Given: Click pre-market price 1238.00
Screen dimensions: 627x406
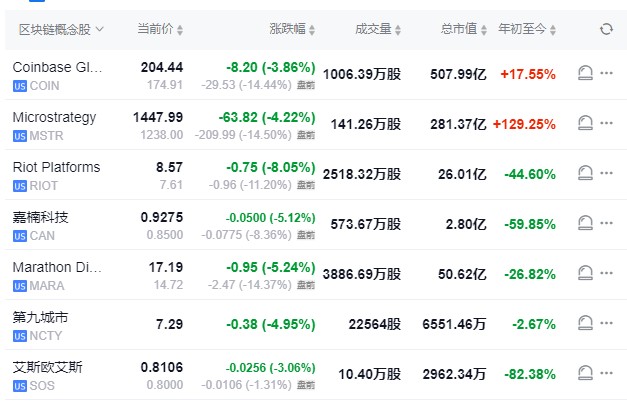Looking at the screenshot, I should (x=162, y=135).
